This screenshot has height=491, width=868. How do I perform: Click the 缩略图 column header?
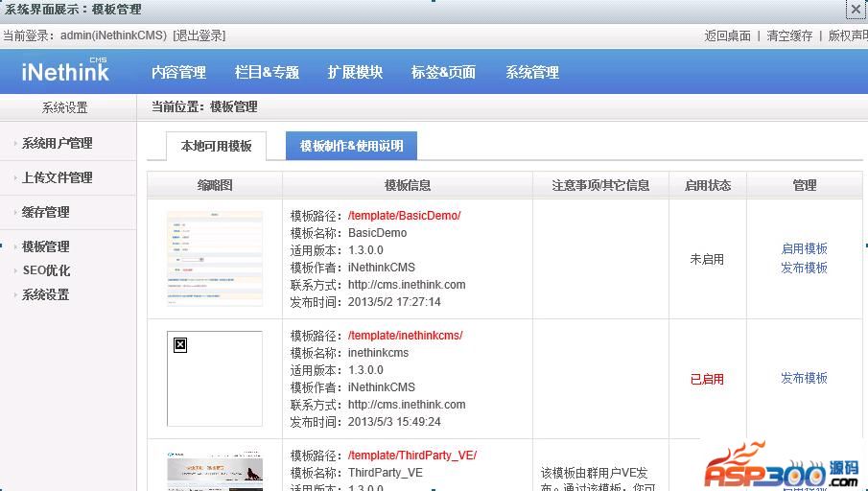click(215, 185)
